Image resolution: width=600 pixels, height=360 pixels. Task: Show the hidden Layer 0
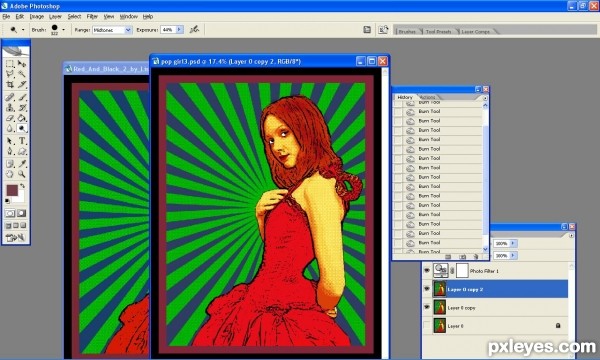(x=427, y=326)
